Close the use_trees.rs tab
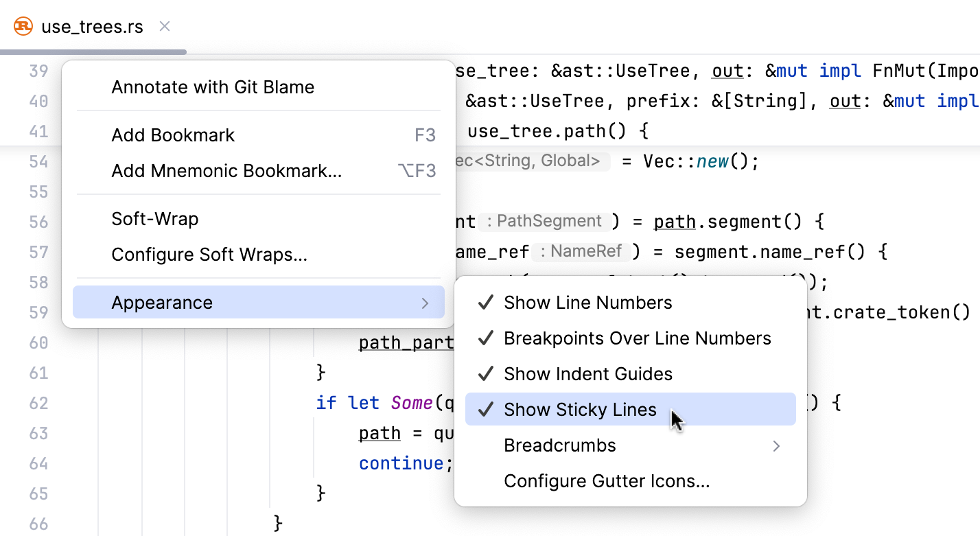 (x=164, y=25)
